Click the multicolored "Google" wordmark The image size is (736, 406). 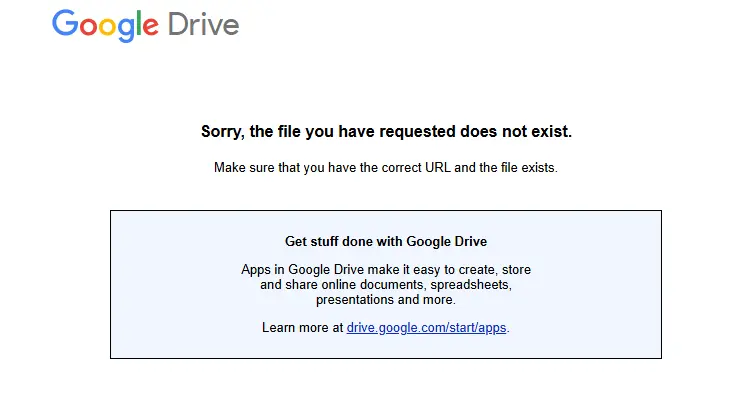tap(105, 26)
